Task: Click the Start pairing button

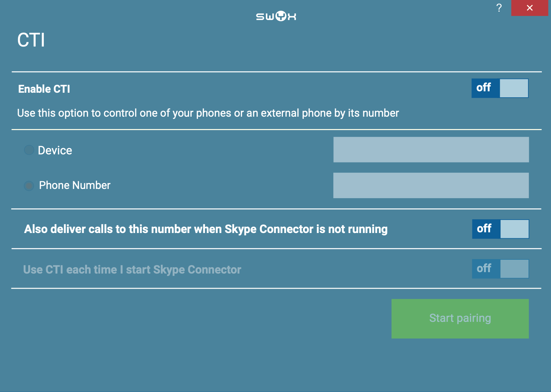Action: pyautogui.click(x=460, y=319)
